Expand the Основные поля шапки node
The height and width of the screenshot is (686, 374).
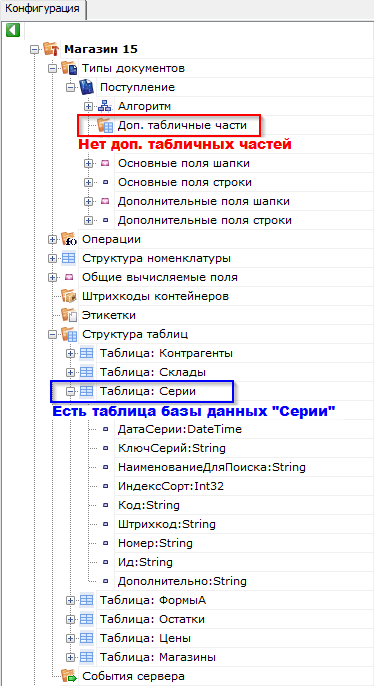pyautogui.click(x=89, y=164)
